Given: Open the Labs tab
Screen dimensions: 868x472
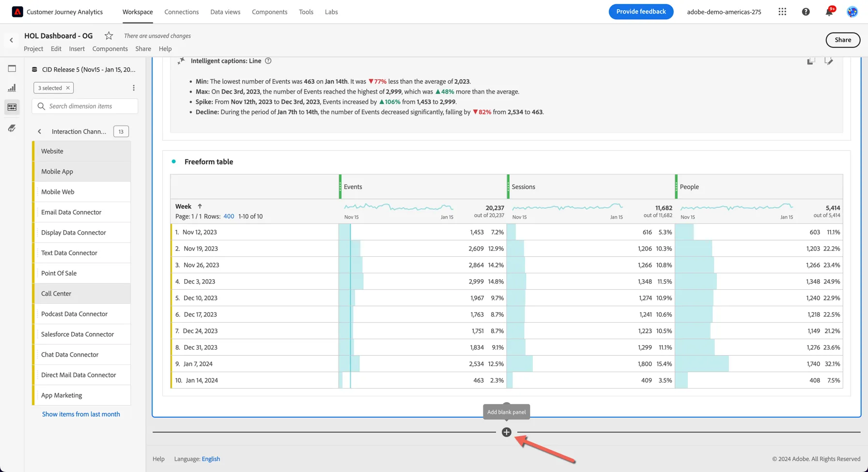Looking at the screenshot, I should click(331, 12).
